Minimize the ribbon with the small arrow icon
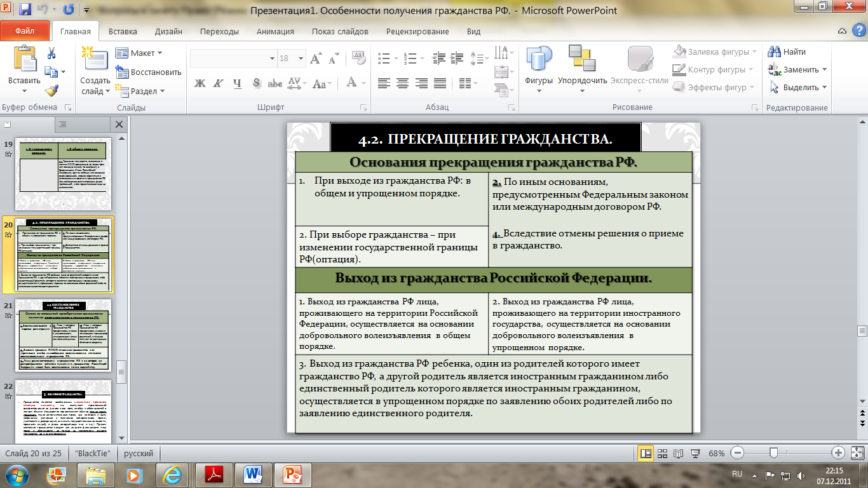 (x=843, y=31)
